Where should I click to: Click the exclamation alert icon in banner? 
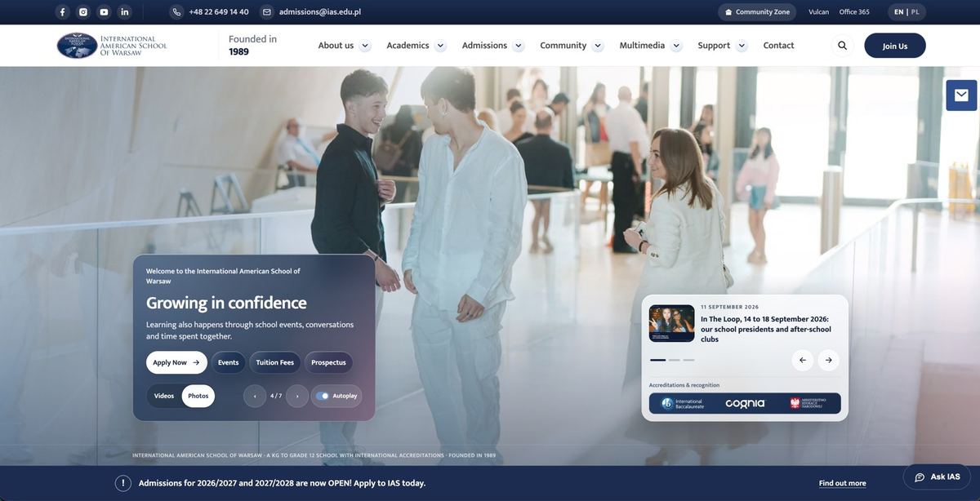[123, 483]
